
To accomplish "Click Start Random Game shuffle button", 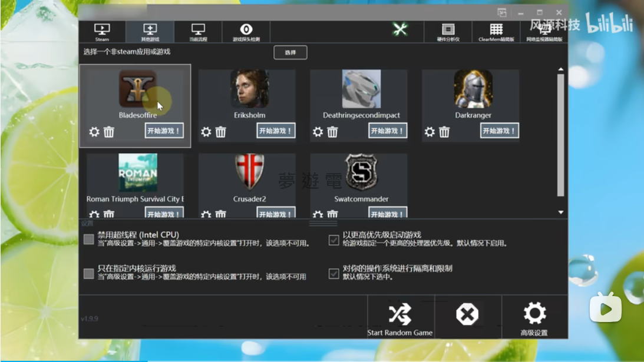I will (x=400, y=317).
